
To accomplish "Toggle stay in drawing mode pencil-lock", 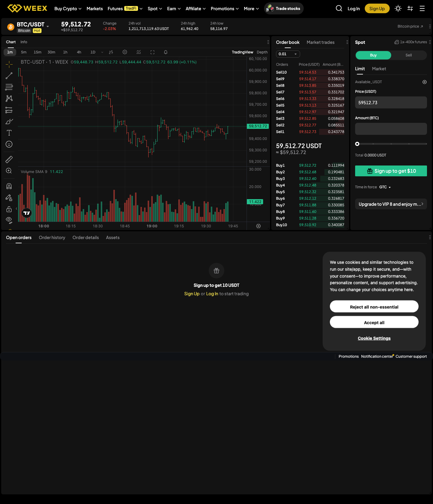I will click(x=9, y=198).
